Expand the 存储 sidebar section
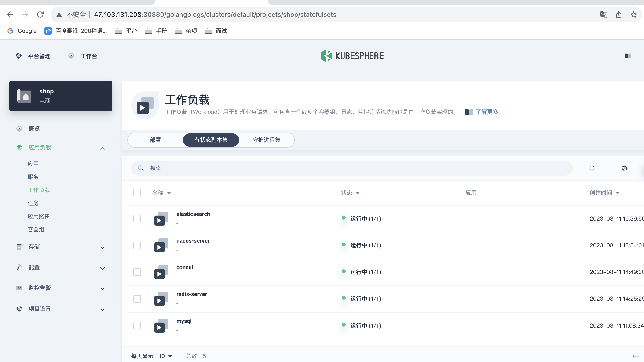The width and height of the screenshot is (644, 362). pos(61,247)
